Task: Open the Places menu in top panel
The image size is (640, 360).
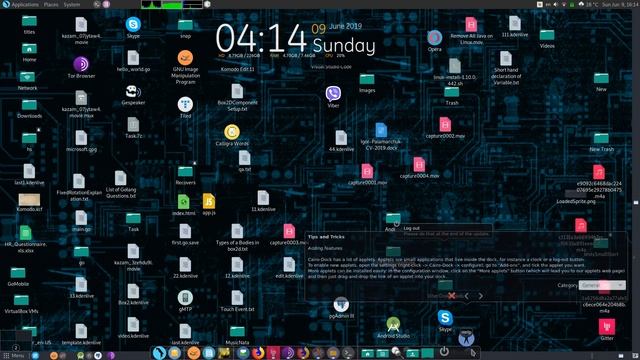Action: [x=51, y=4]
